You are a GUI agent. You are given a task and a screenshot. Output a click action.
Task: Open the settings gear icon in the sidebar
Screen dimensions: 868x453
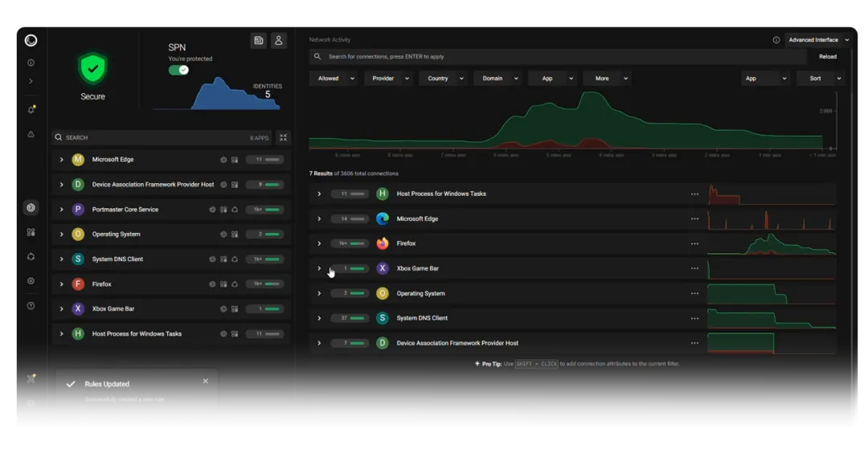pyautogui.click(x=31, y=281)
